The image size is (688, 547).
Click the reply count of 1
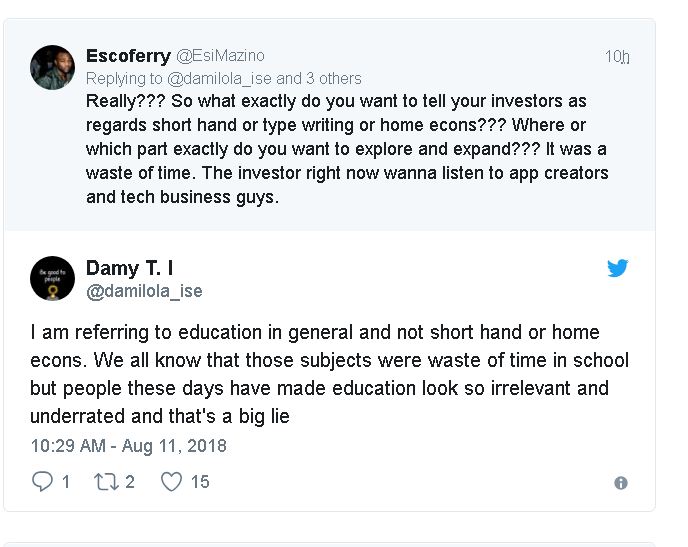point(66,482)
